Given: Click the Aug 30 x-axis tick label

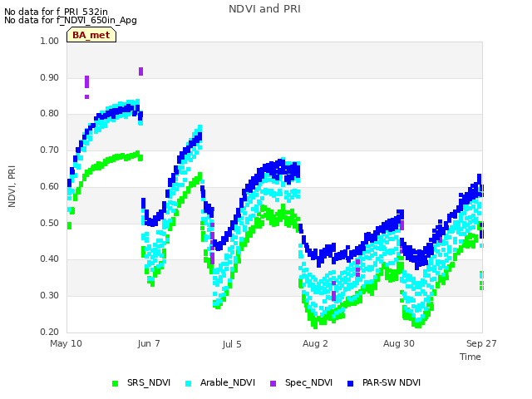Looking at the screenshot, I should pos(399,343).
